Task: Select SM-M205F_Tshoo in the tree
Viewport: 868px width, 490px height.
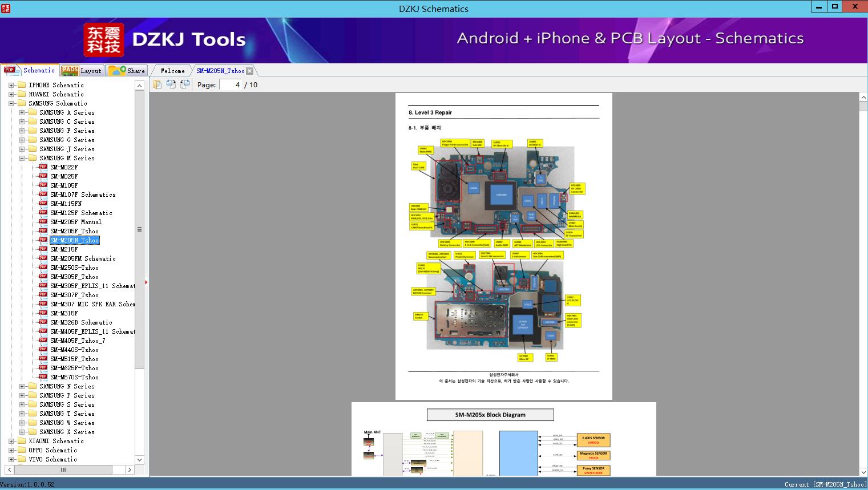Action: point(74,231)
